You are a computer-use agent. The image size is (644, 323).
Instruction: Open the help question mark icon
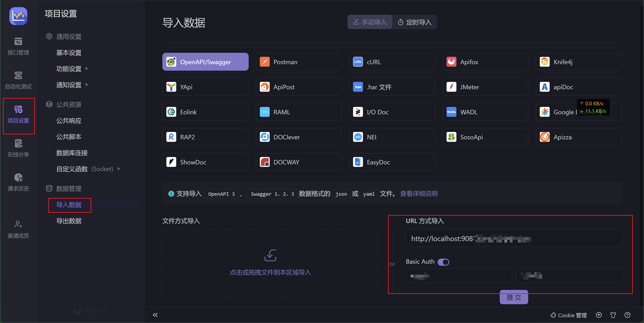pos(627,315)
